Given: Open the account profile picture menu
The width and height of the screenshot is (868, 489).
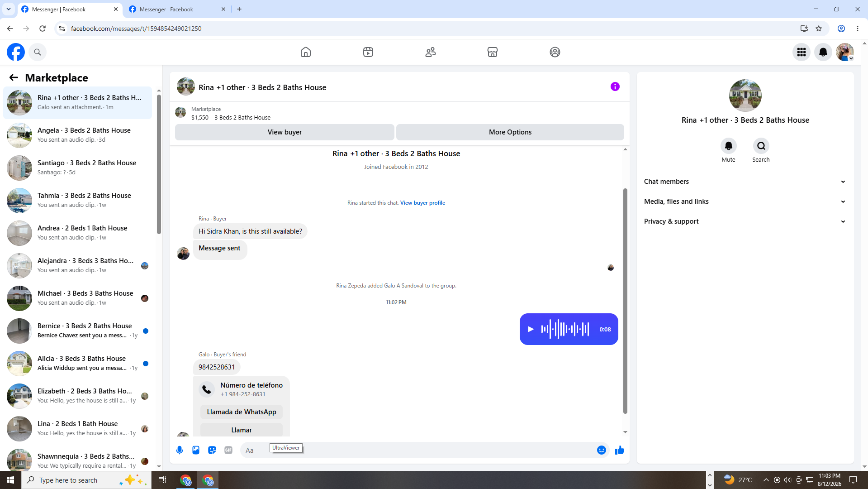Looking at the screenshot, I should [845, 52].
